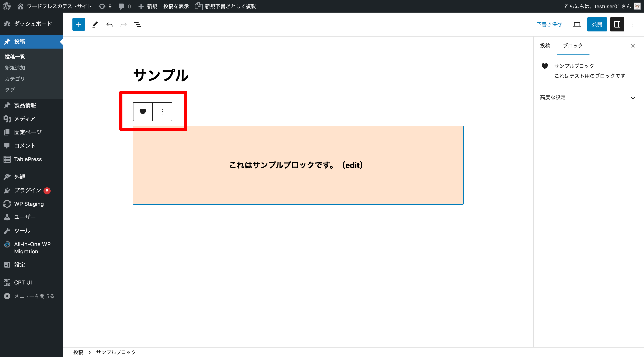Close the settings sidebar with X
644x357 pixels.
633,45
